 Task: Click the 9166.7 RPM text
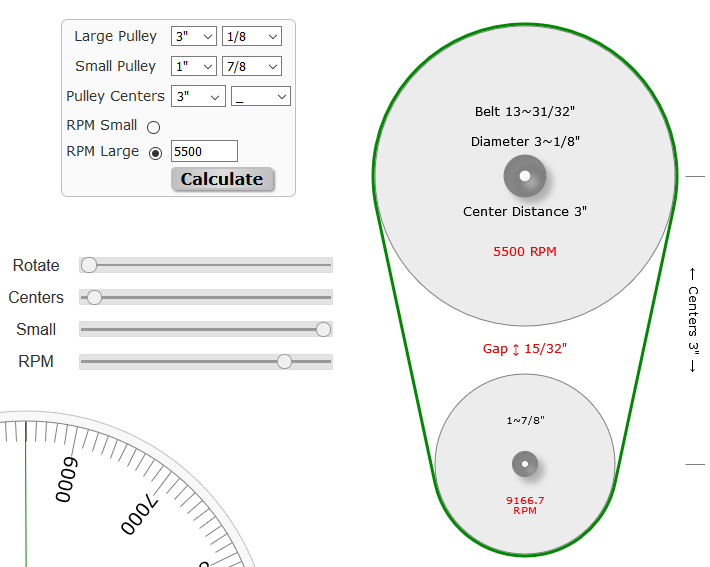click(525, 505)
